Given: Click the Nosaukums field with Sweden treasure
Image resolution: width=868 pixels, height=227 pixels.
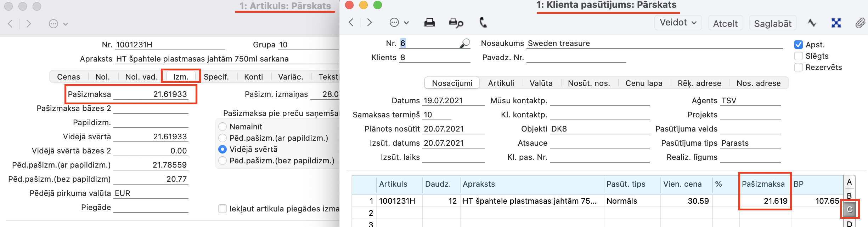Looking at the screenshot, I should [x=654, y=43].
